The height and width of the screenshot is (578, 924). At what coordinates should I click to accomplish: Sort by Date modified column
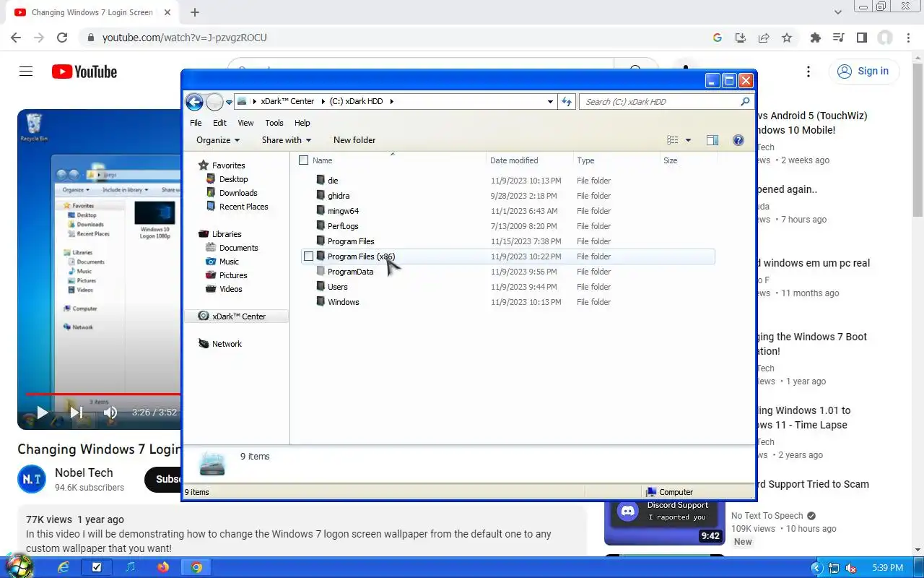pos(514,160)
